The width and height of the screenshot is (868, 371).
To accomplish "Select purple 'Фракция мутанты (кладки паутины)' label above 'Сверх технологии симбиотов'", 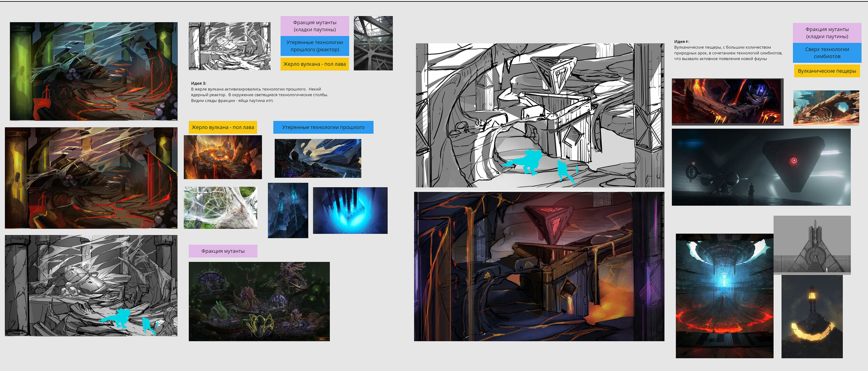I will click(827, 33).
